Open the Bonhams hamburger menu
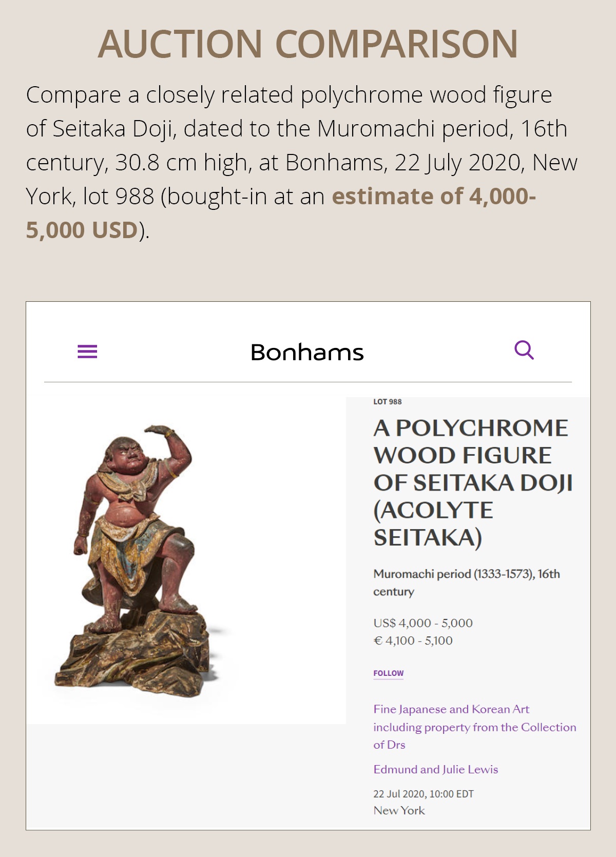 pyautogui.click(x=87, y=352)
